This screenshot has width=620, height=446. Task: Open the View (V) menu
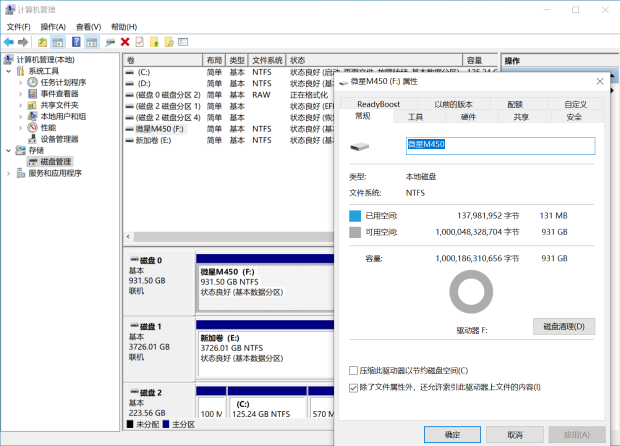coord(89,27)
